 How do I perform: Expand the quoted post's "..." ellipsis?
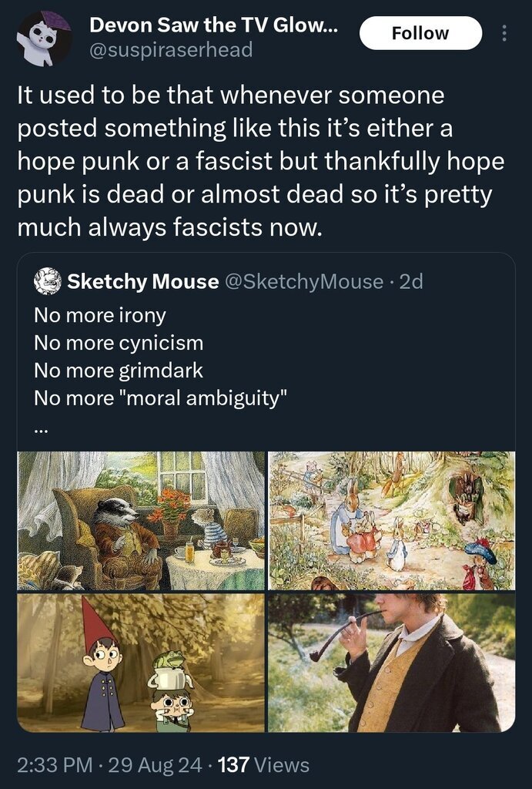click(41, 428)
